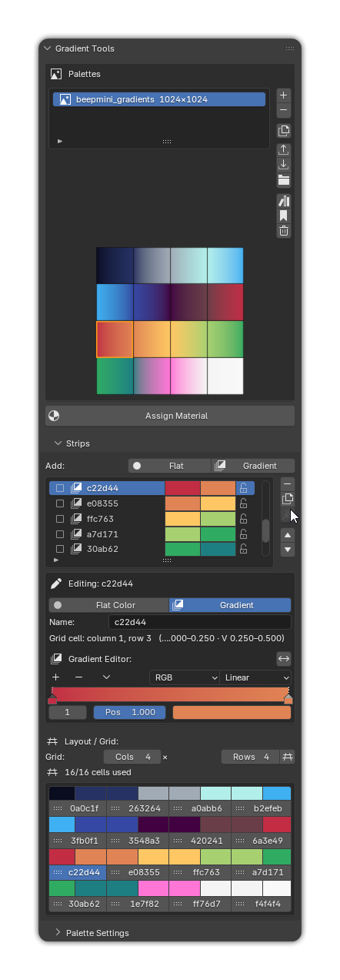
Task: Move strip down with down-arrow button
Action: click(x=288, y=550)
